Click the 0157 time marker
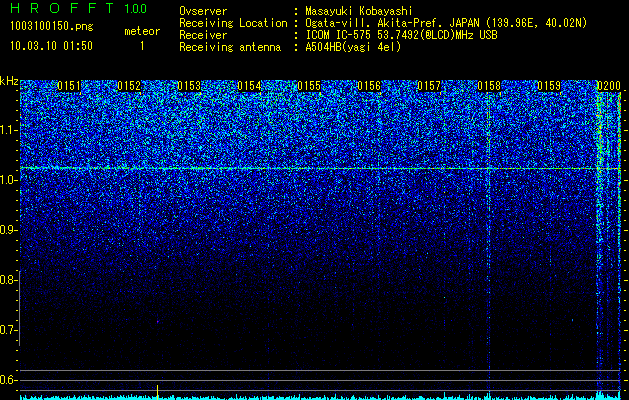629x400 pixels. click(x=429, y=86)
